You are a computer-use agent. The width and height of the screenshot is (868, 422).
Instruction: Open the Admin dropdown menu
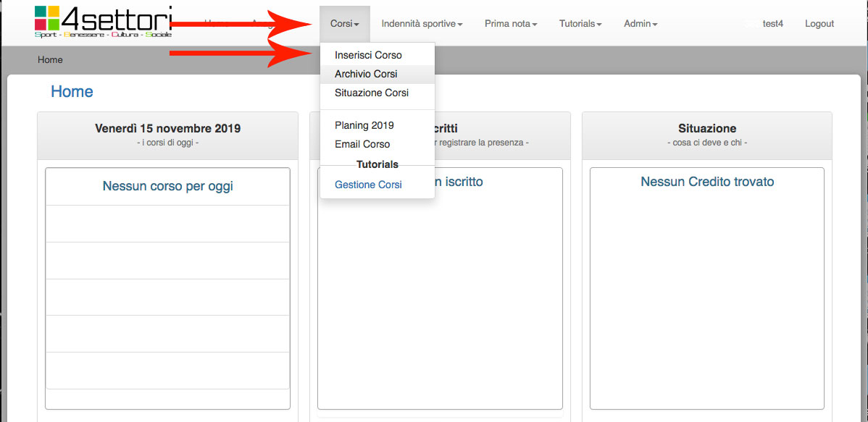(640, 24)
